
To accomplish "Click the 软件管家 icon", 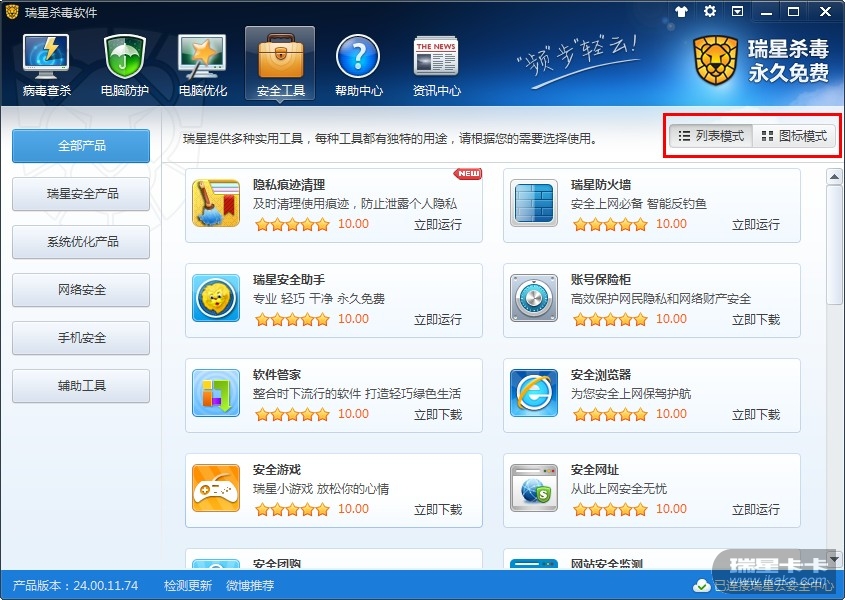I will pos(216,393).
